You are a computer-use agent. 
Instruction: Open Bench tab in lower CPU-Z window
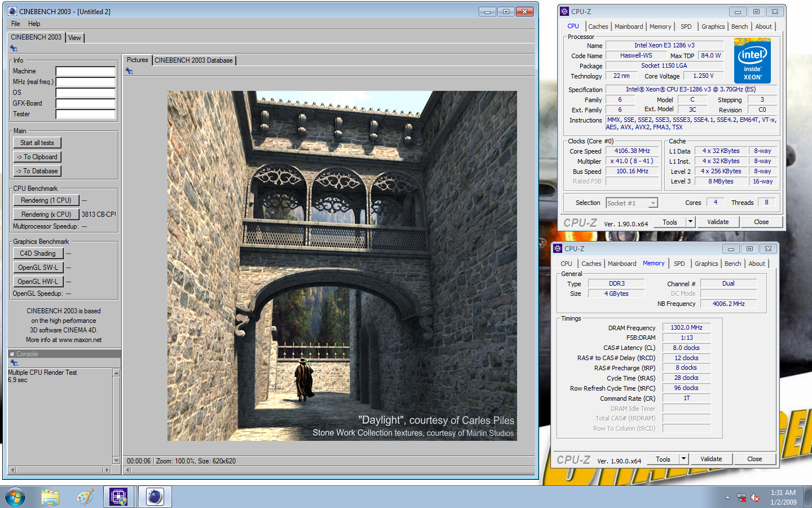point(732,264)
